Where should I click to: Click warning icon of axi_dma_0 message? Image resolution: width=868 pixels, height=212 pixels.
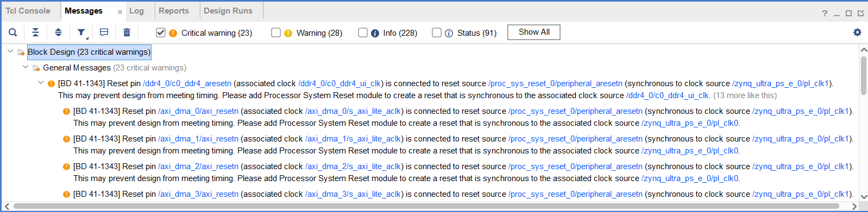point(66,111)
